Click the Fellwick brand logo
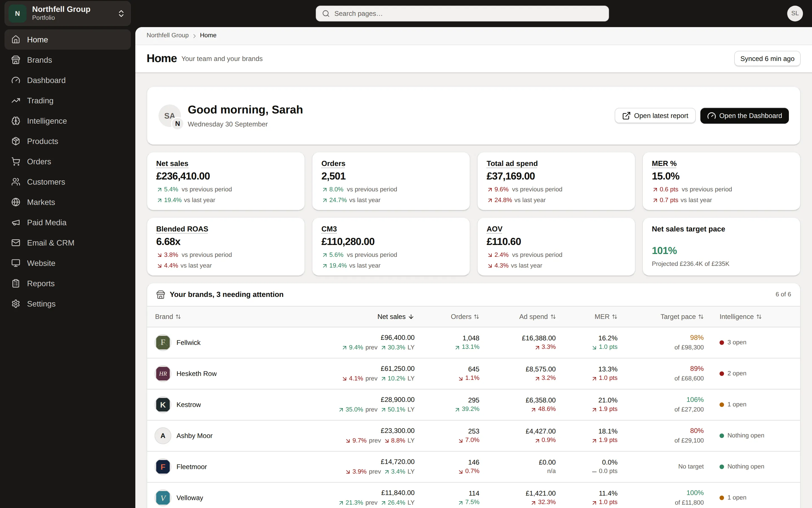The width and height of the screenshot is (812, 508). coord(163,342)
